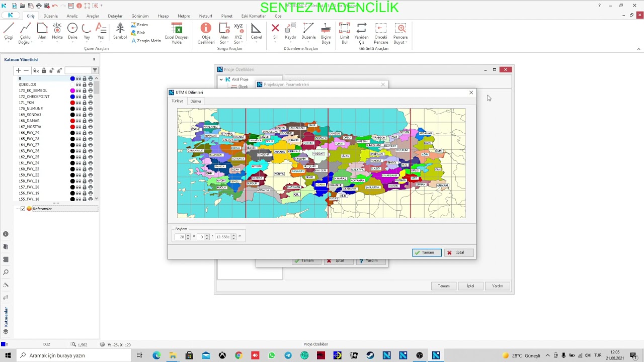Click the Düzenle edit tool
The width and height of the screenshot is (644, 362).
308,31
